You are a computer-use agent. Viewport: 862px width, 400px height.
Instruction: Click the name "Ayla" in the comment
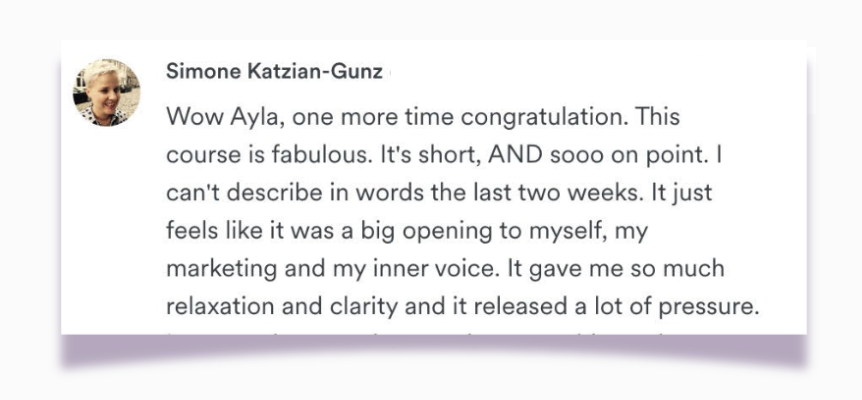247,117
